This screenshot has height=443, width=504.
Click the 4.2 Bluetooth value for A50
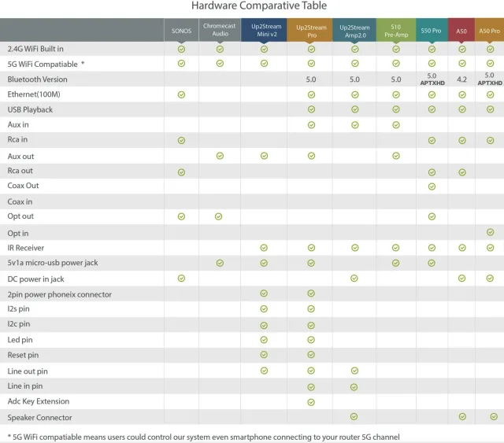(x=461, y=79)
